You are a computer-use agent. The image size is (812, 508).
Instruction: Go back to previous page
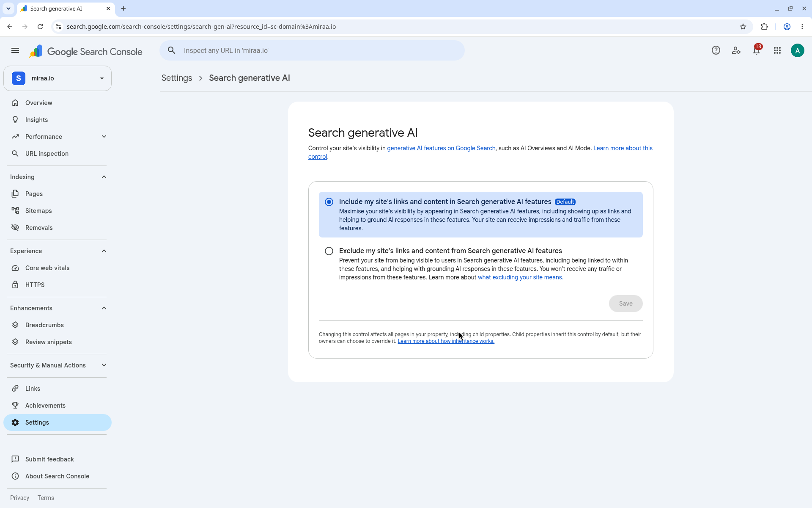pyautogui.click(x=10, y=27)
